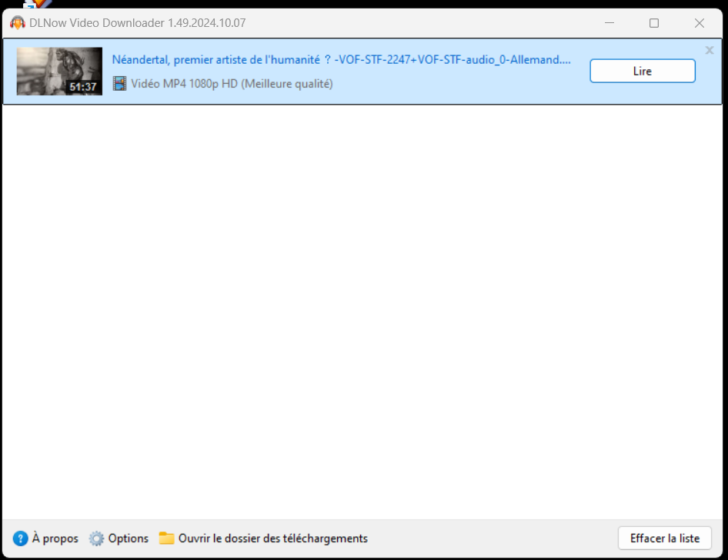Image resolution: width=728 pixels, height=560 pixels.
Task: Open the Options text label
Action: (x=129, y=538)
